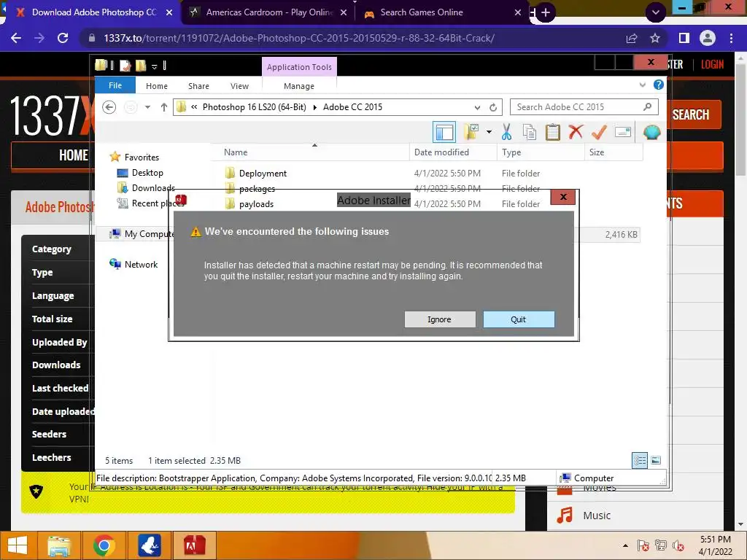Open Chrome profile avatar

[708, 38]
